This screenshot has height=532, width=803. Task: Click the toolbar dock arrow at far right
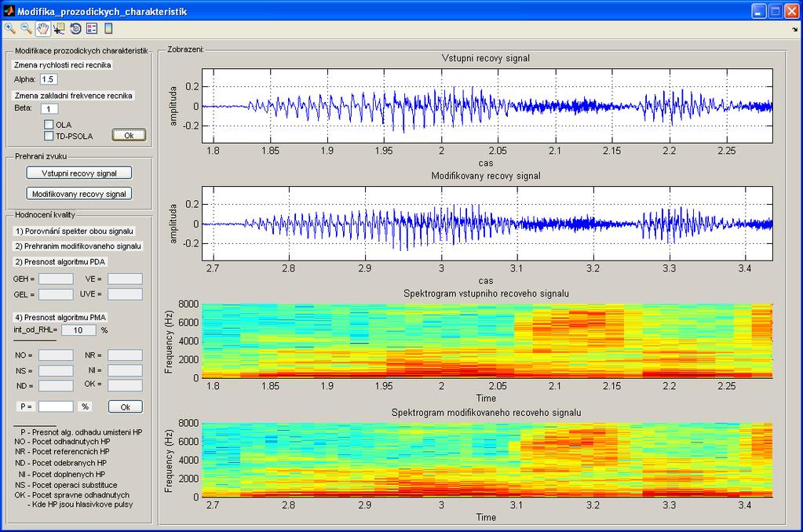[795, 30]
